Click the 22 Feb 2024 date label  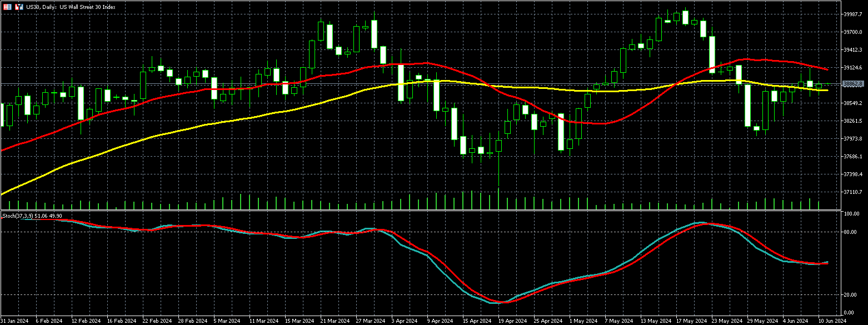pyautogui.click(x=157, y=321)
